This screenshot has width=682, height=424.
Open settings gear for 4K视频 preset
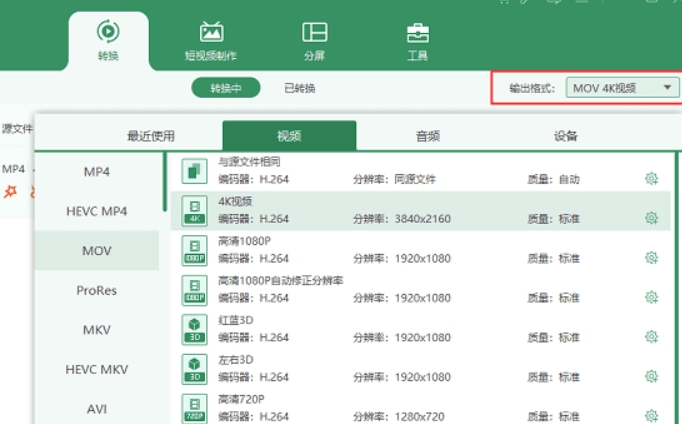coord(651,218)
